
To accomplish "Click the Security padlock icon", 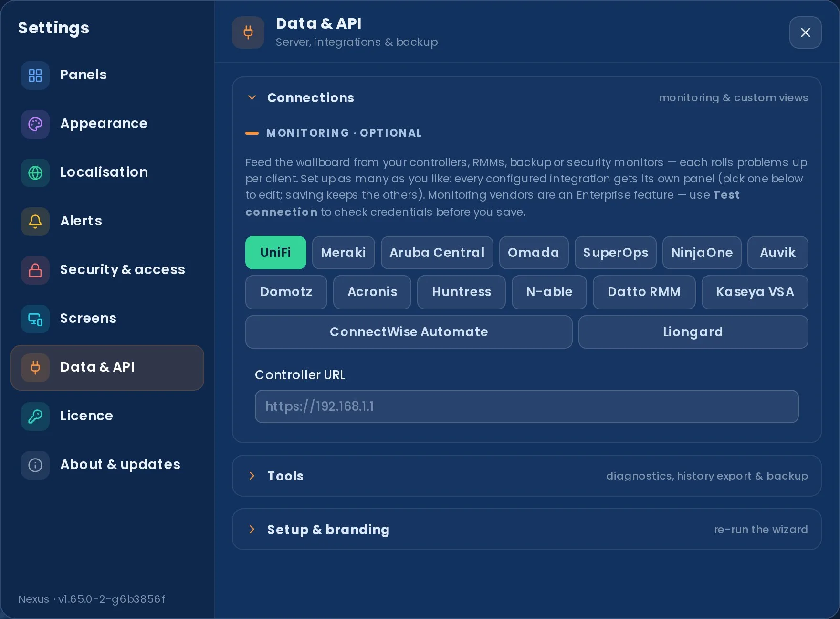I will [35, 270].
